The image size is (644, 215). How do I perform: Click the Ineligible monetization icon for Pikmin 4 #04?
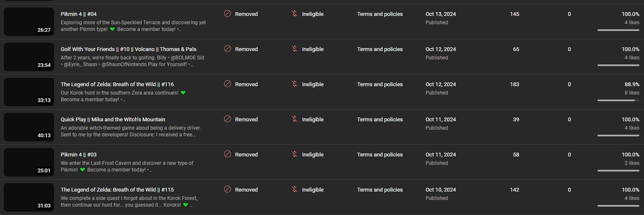coord(294,14)
